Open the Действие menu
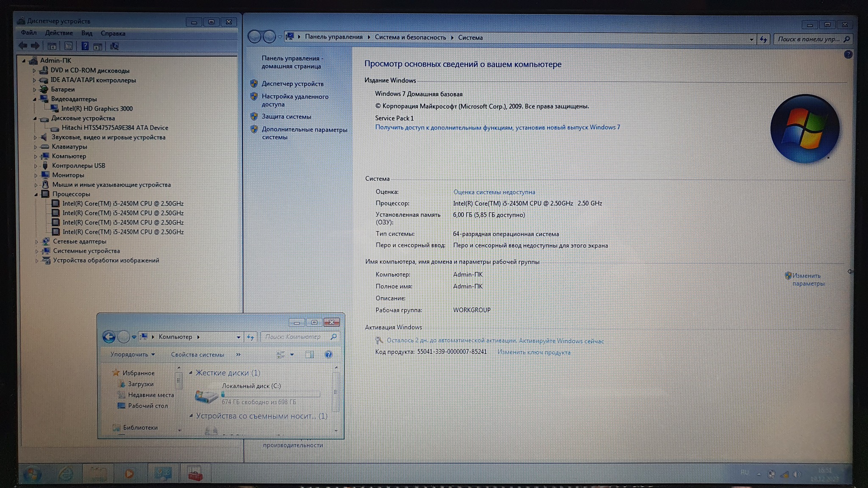 pos(59,33)
